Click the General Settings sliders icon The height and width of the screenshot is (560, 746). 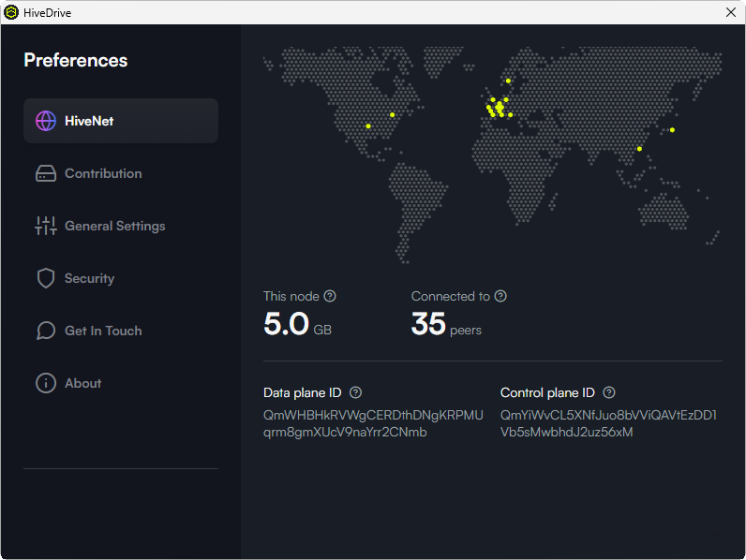(x=46, y=226)
